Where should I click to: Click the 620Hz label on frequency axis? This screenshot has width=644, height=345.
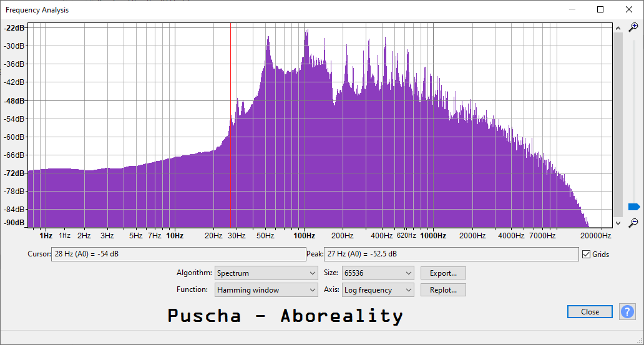pos(406,236)
